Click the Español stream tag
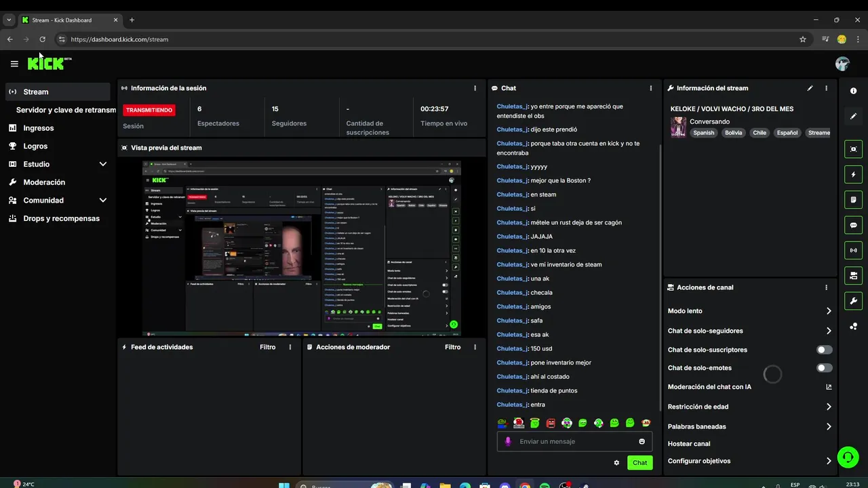This screenshot has height=488, width=868. click(787, 133)
